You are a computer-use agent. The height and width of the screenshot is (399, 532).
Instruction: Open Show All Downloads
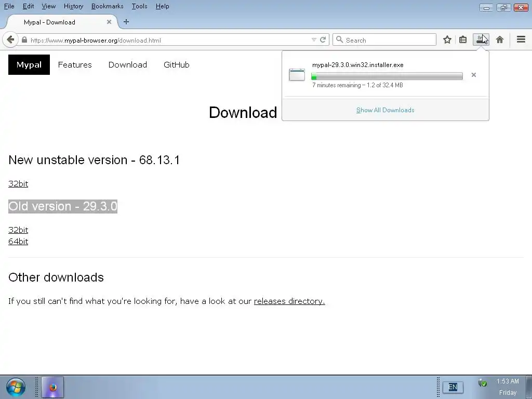[x=385, y=110]
